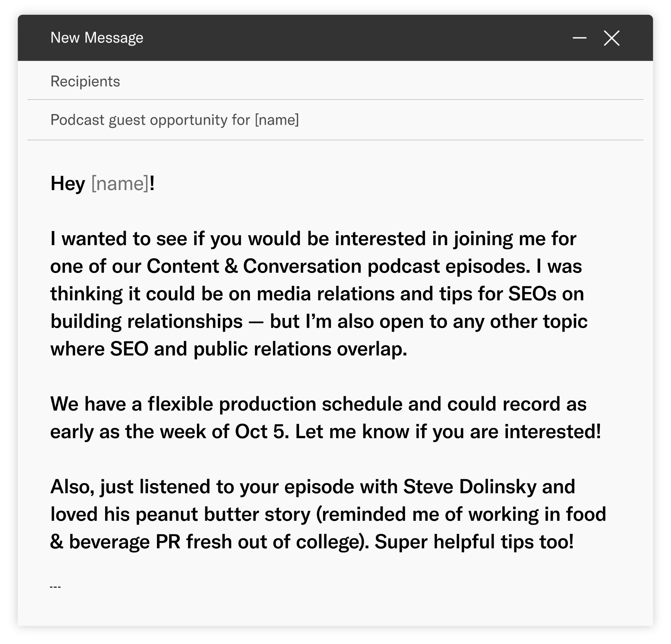
Task: Click the [name] placeholder in the subject line
Action: [277, 120]
